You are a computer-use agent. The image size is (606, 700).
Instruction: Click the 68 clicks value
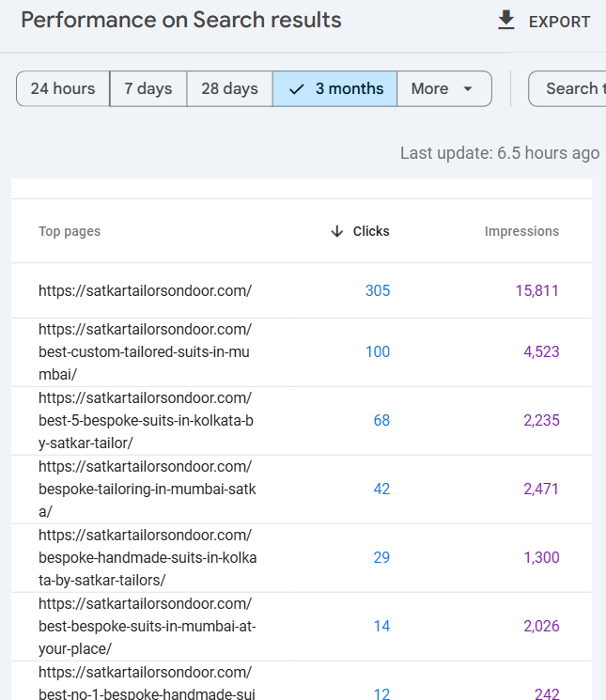pyautogui.click(x=381, y=420)
